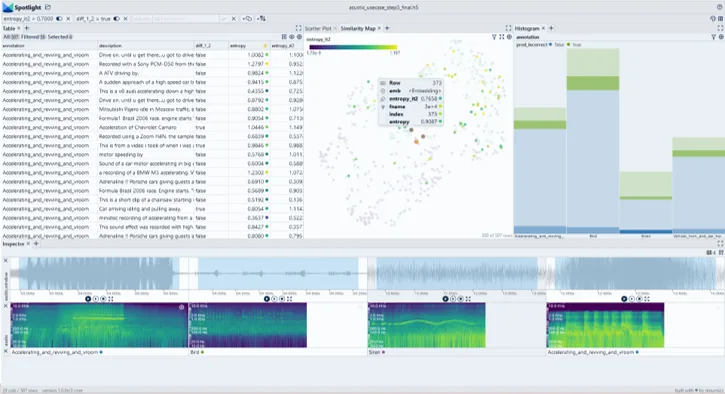Screen dimensions: 725x394
Task: Remove the entropy_it2 > 0.7000 filter
Action: click(x=68, y=19)
